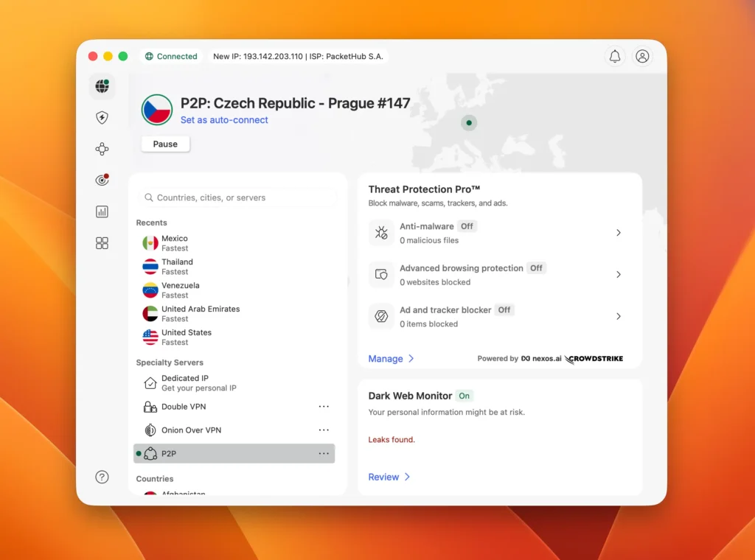755x560 pixels.
Task: Open the Meshnet sidebar icon
Action: [102, 150]
